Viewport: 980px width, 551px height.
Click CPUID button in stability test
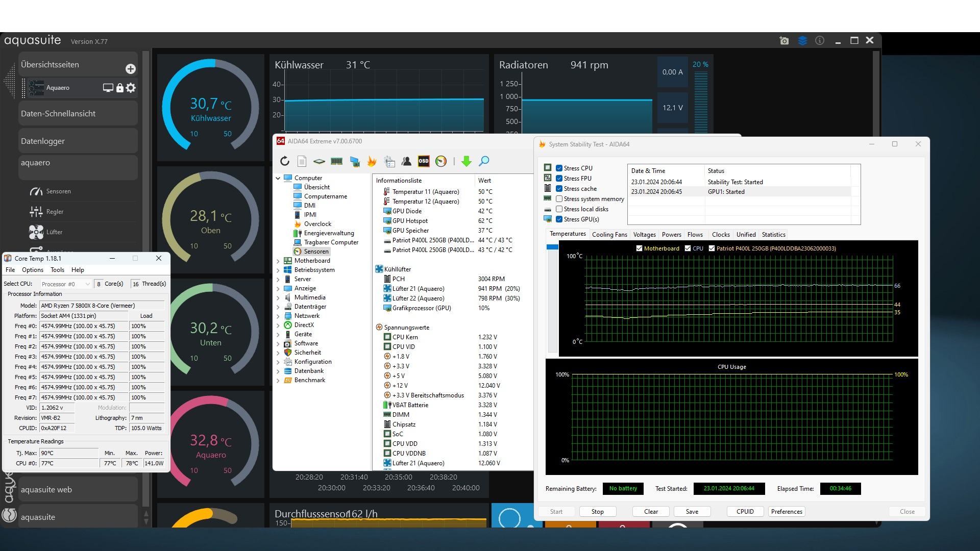click(x=745, y=512)
